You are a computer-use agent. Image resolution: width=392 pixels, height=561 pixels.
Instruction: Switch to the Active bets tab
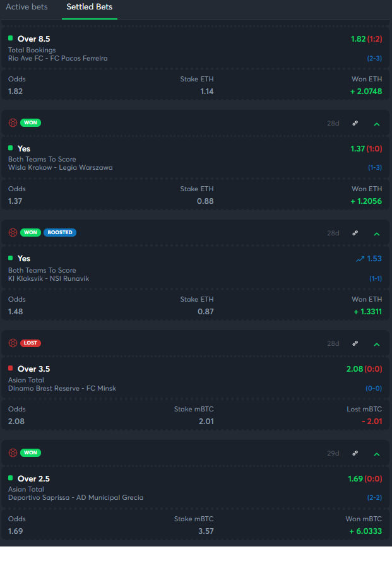coord(27,7)
